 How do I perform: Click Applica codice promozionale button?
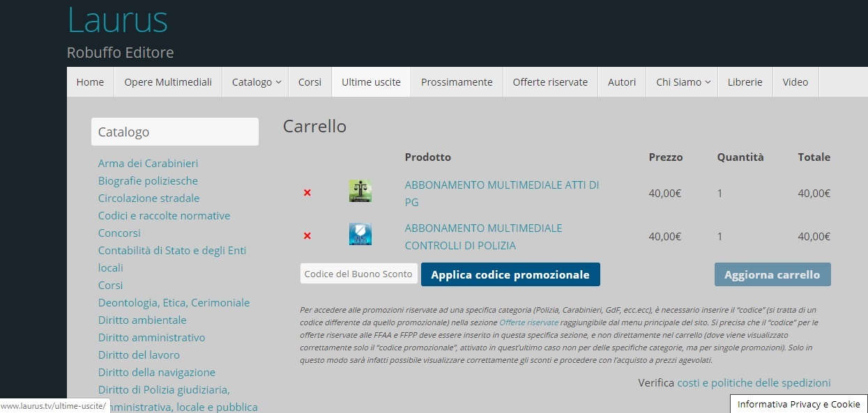(510, 274)
